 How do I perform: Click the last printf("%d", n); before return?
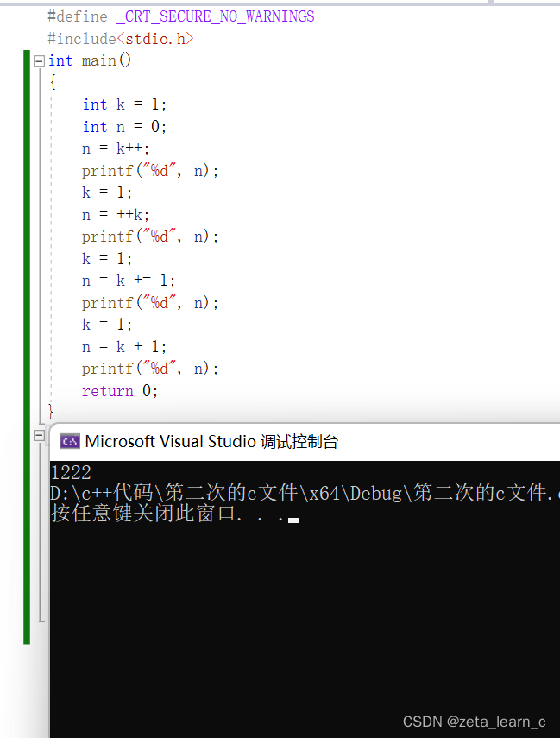click(150, 369)
